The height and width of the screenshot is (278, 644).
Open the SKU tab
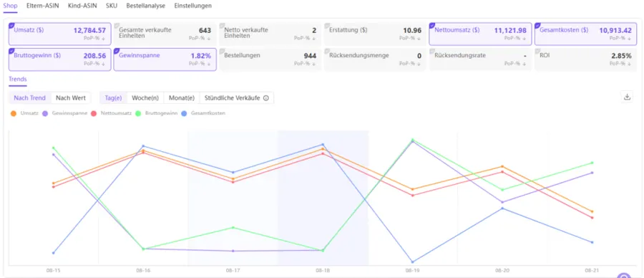pyautogui.click(x=112, y=6)
